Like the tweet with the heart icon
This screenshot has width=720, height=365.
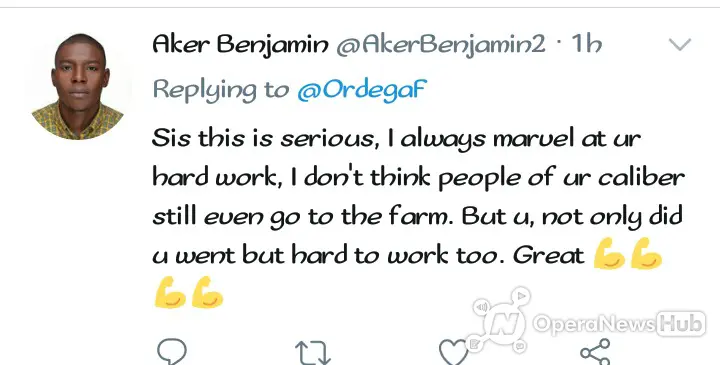click(x=454, y=353)
